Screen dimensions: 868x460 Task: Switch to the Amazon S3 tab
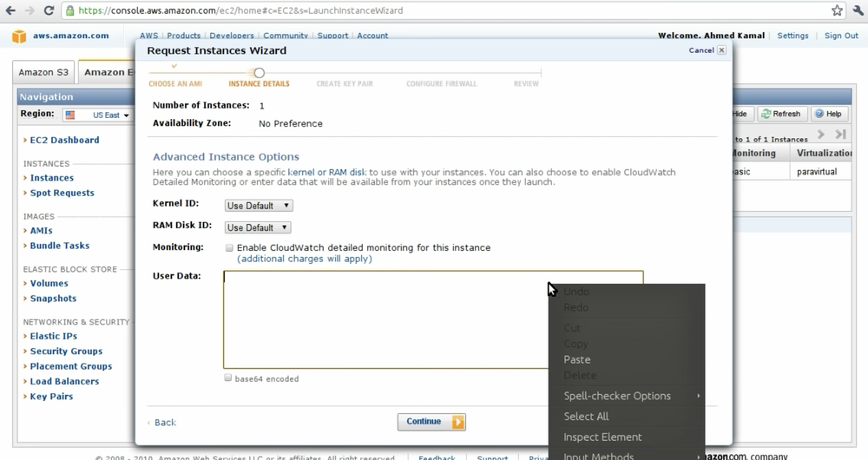43,73
